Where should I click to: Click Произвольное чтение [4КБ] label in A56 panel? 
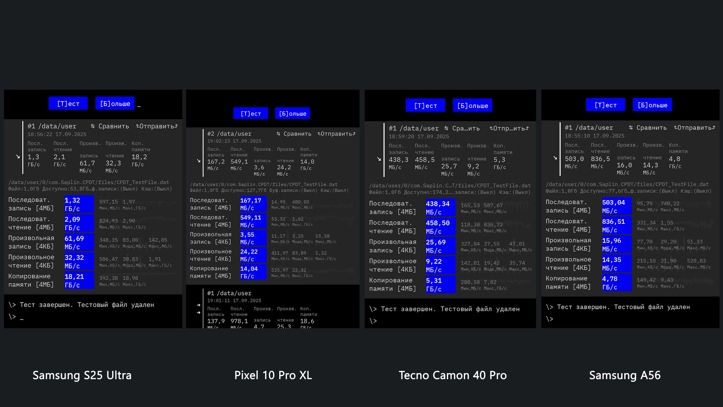pos(568,264)
